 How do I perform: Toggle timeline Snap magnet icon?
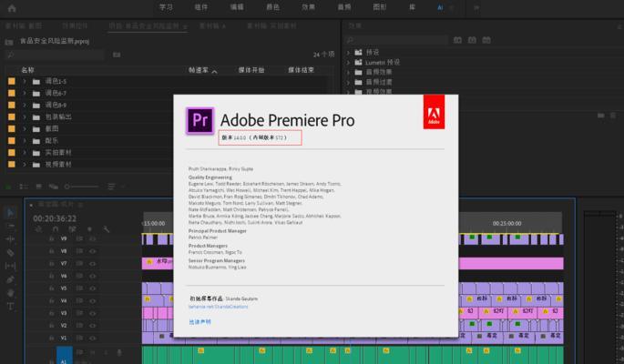[x=56, y=229]
